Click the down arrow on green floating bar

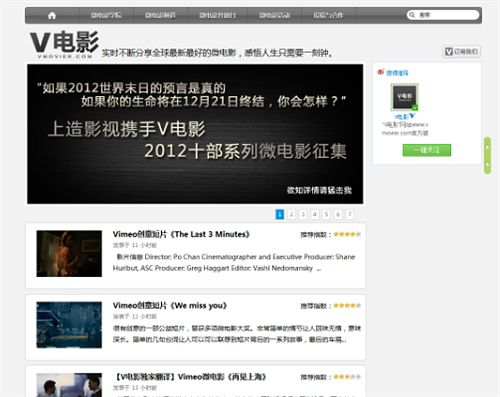487,164
